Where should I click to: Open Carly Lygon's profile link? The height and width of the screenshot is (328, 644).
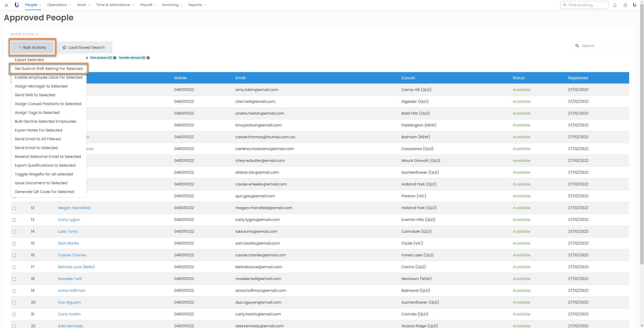coord(69,220)
